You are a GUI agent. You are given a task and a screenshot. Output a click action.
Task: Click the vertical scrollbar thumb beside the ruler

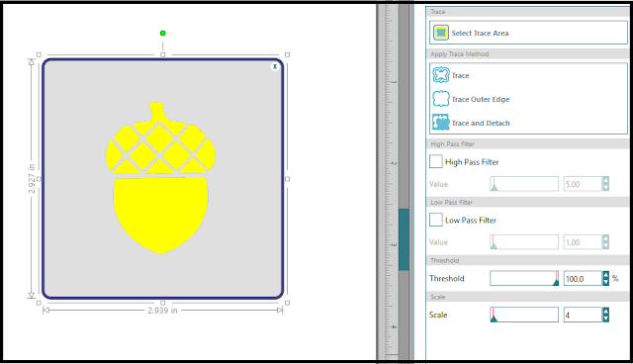404,239
